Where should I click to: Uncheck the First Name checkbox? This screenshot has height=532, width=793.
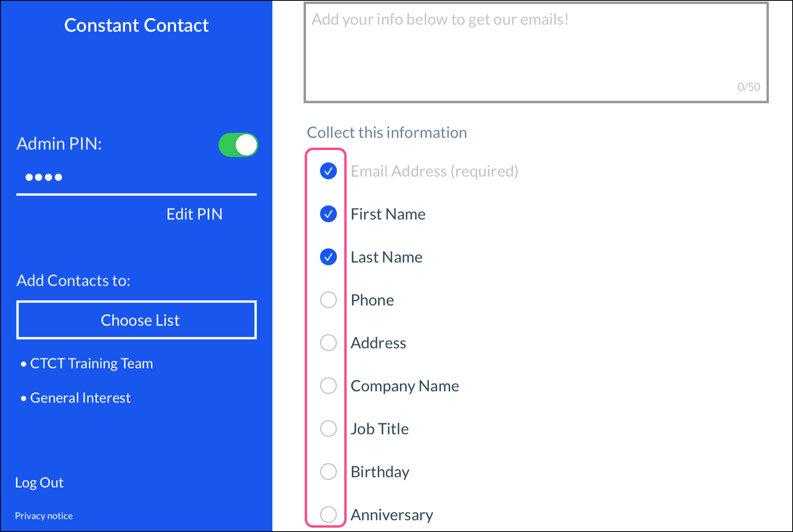point(328,214)
